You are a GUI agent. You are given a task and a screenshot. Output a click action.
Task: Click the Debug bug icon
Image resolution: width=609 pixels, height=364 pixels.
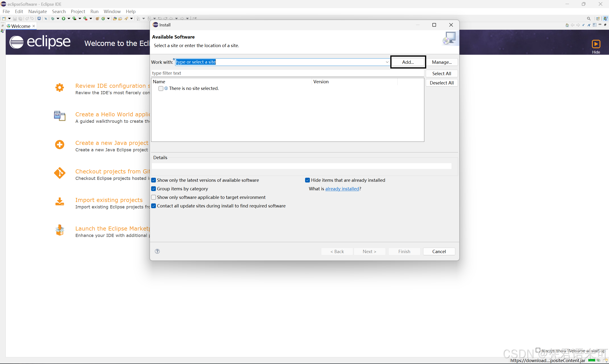pyautogui.click(x=53, y=18)
